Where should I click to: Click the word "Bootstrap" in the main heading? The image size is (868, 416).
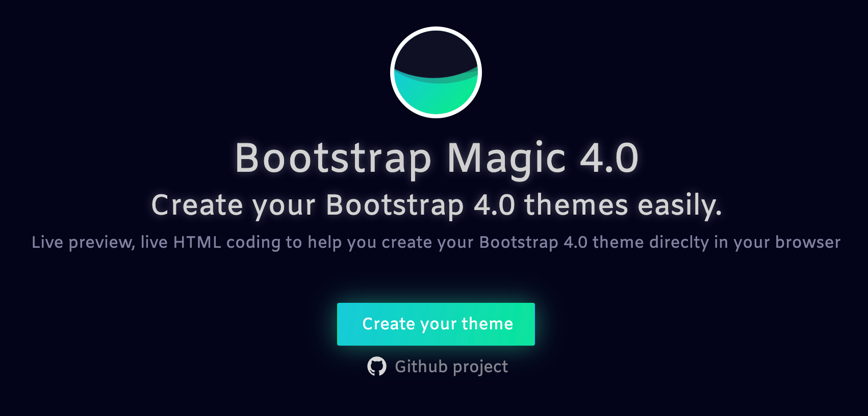click(333, 158)
